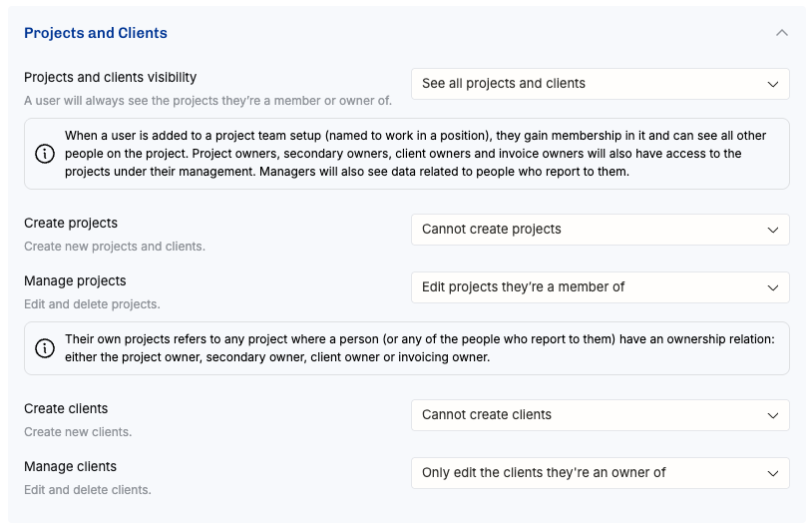Click the info icon beside the own projects note

(x=45, y=348)
